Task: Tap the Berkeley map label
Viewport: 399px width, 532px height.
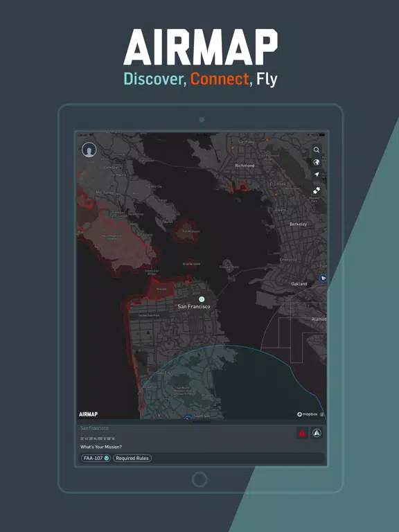Action: [x=299, y=224]
